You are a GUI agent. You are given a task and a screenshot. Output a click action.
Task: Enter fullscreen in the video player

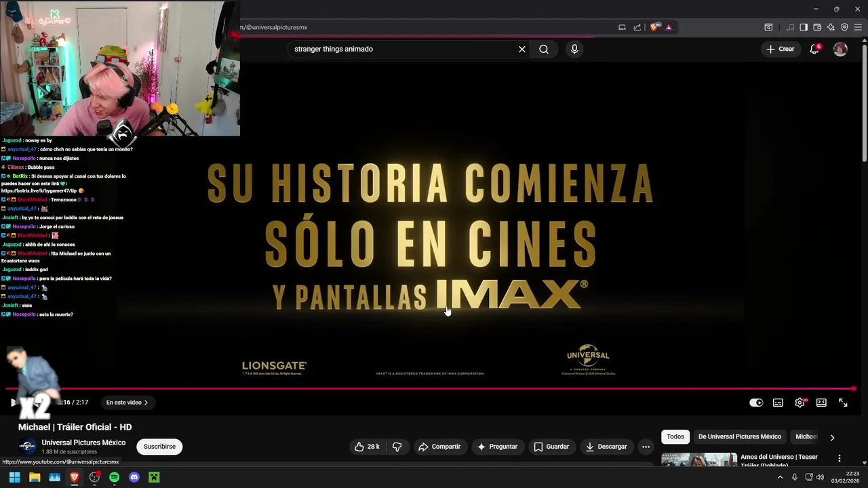pos(843,403)
